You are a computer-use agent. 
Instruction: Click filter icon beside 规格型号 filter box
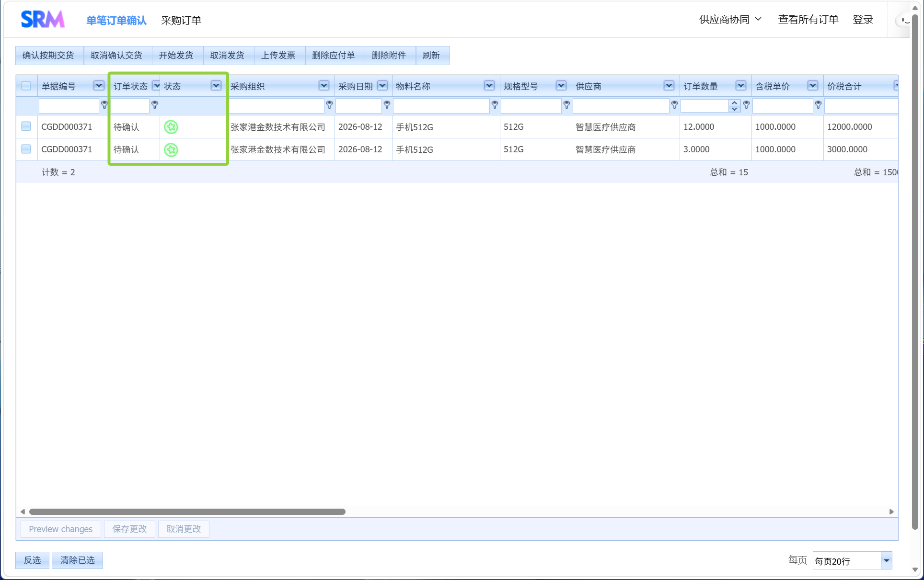tap(566, 105)
